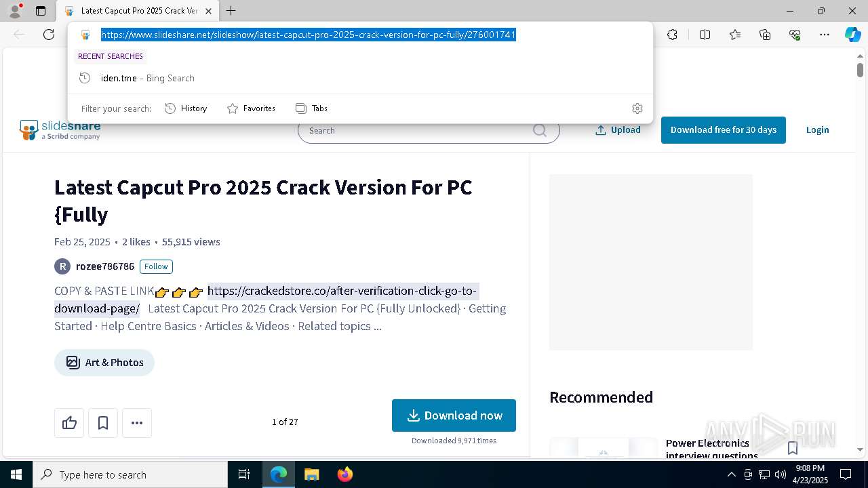Open the Extensions puzzle icon
This screenshot has height=488, width=868.
[672, 35]
